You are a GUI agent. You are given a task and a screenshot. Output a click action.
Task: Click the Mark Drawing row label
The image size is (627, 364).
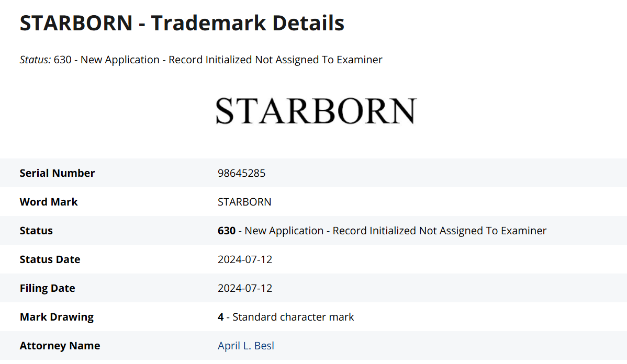click(x=57, y=317)
